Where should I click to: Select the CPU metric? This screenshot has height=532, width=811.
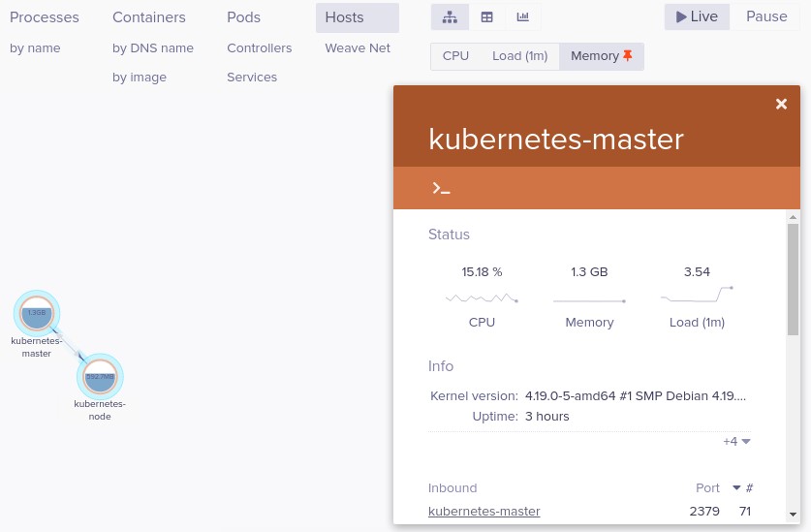[455, 56]
